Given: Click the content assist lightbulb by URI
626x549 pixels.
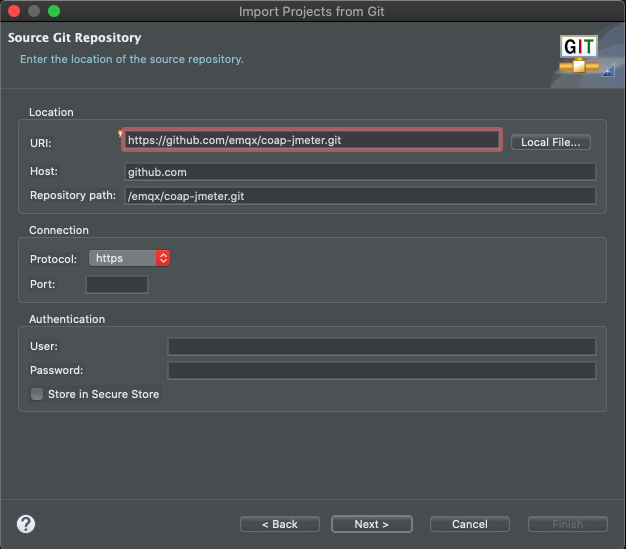Looking at the screenshot, I should tap(120, 133).
